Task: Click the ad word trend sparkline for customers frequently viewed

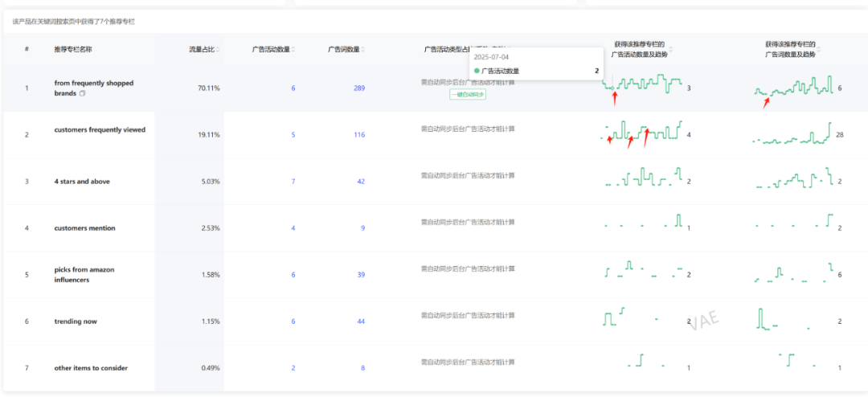Action: click(x=792, y=135)
